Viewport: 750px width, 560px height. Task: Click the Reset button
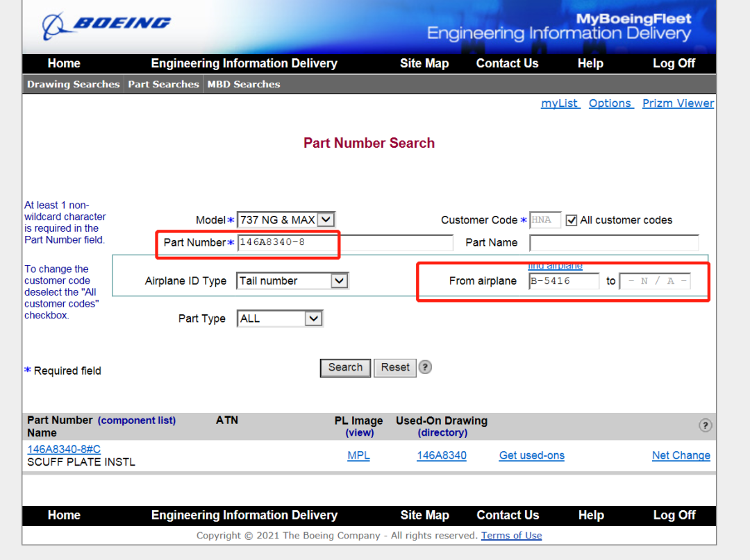[x=395, y=368]
